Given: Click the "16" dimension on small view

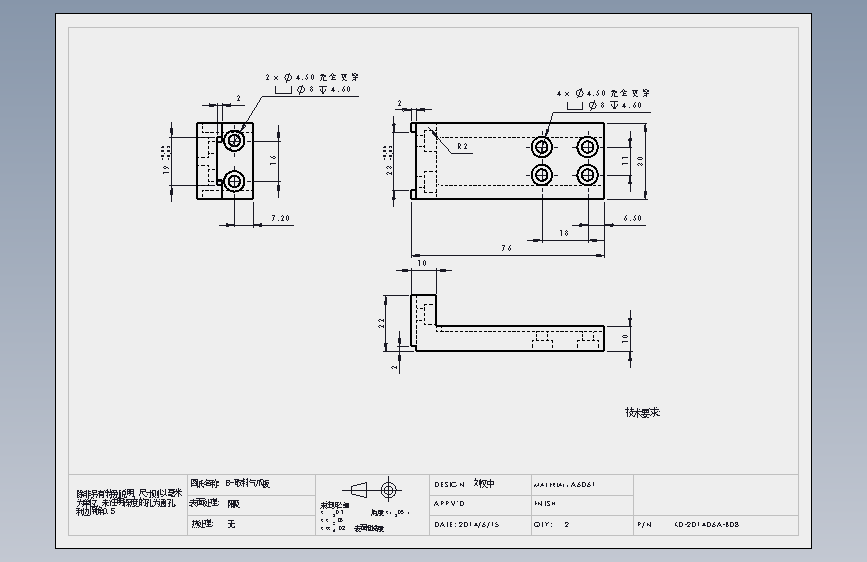Looking at the screenshot, I should pyautogui.click(x=273, y=160).
